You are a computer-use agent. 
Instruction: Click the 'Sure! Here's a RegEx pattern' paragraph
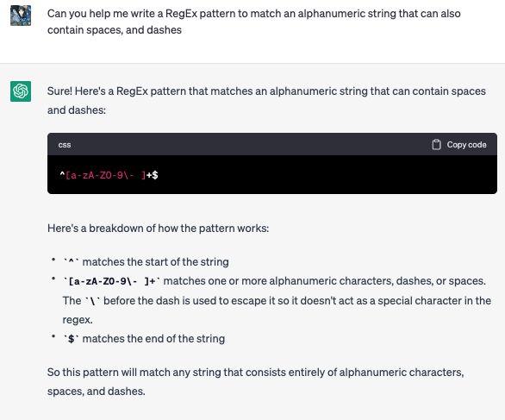click(266, 101)
